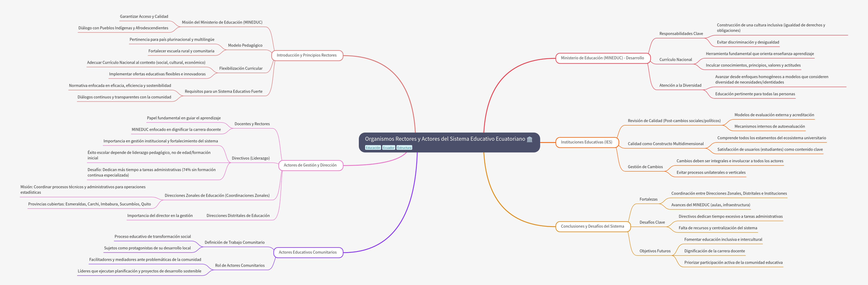Select Ministerio de Educación (MINEDUC) - Desarrollo node

coord(602,58)
